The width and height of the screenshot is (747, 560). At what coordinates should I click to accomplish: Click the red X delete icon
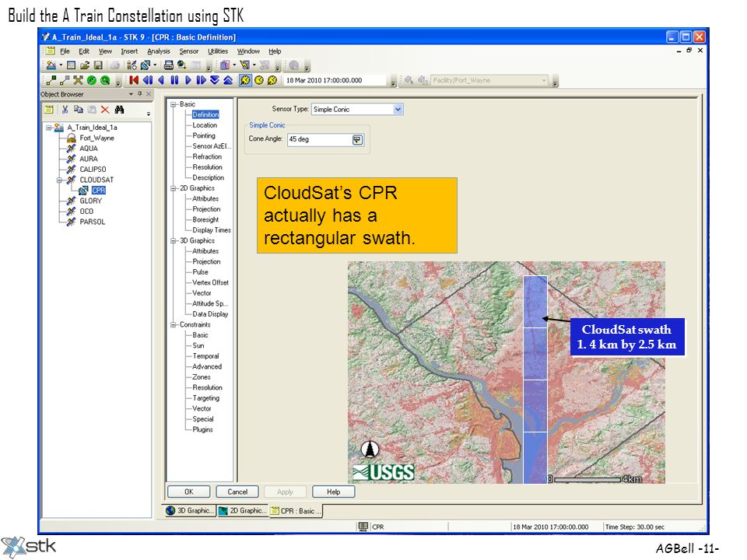(x=105, y=110)
